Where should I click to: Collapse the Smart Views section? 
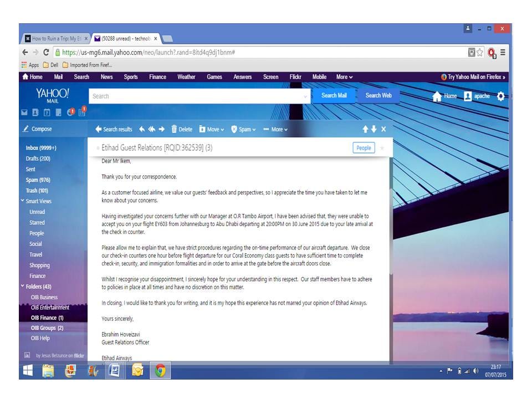pos(22,201)
